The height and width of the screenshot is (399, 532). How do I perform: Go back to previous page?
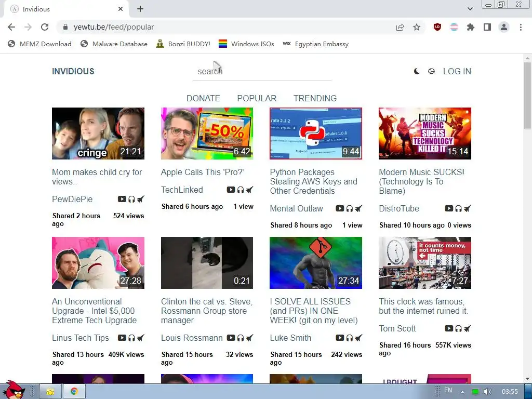(11, 27)
